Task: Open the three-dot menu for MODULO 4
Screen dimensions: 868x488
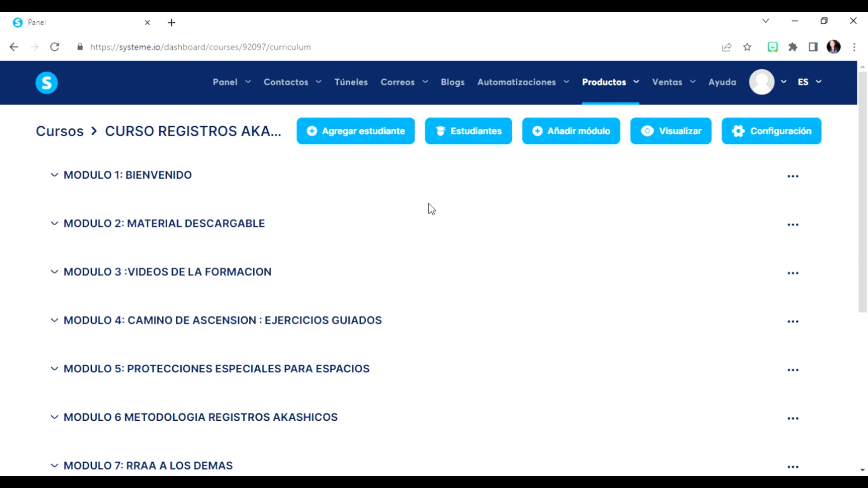Action: [793, 322]
